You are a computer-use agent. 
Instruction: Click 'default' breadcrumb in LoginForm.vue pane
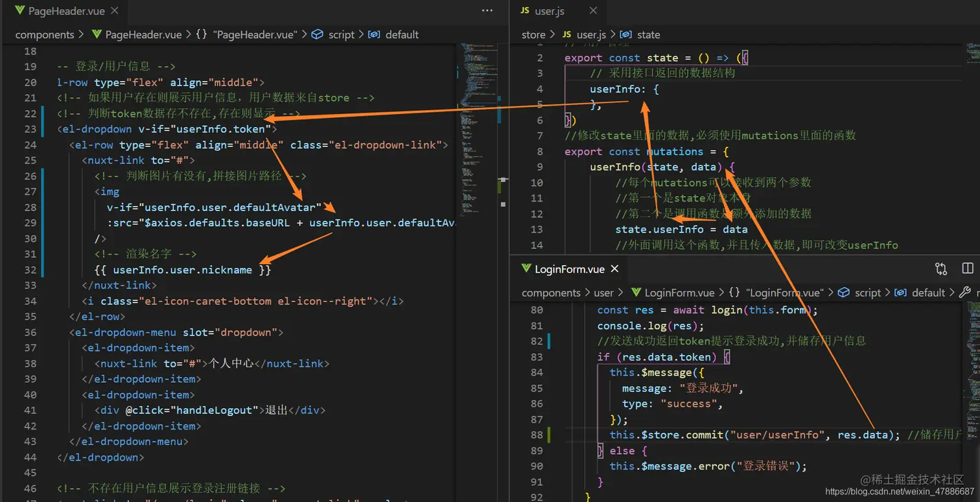929,293
